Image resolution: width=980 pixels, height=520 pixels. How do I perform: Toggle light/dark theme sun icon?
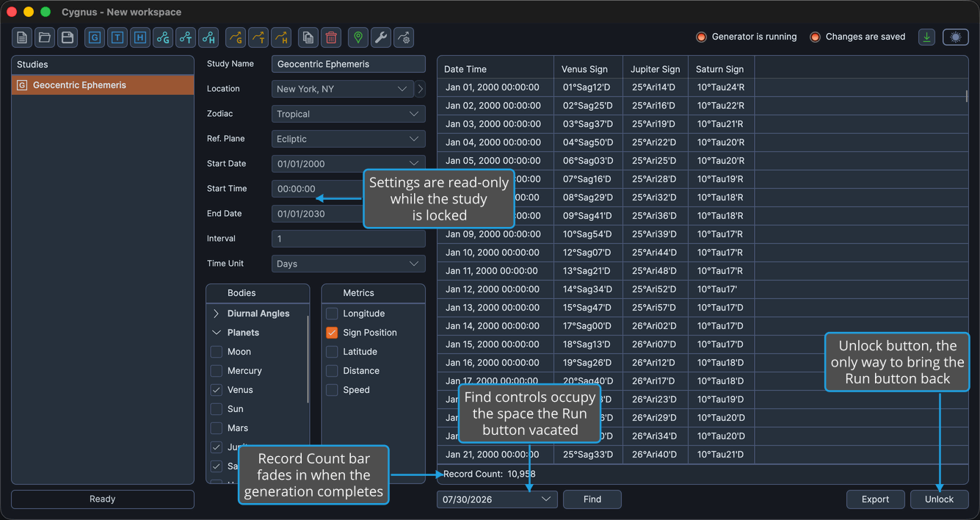click(x=956, y=37)
